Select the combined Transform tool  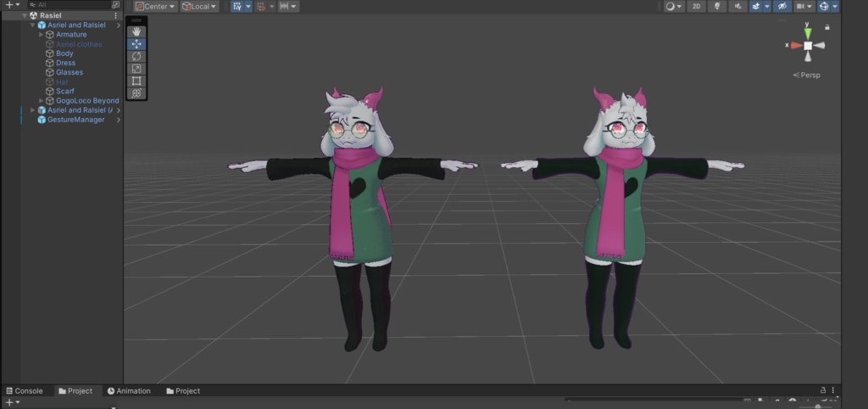coord(136,92)
